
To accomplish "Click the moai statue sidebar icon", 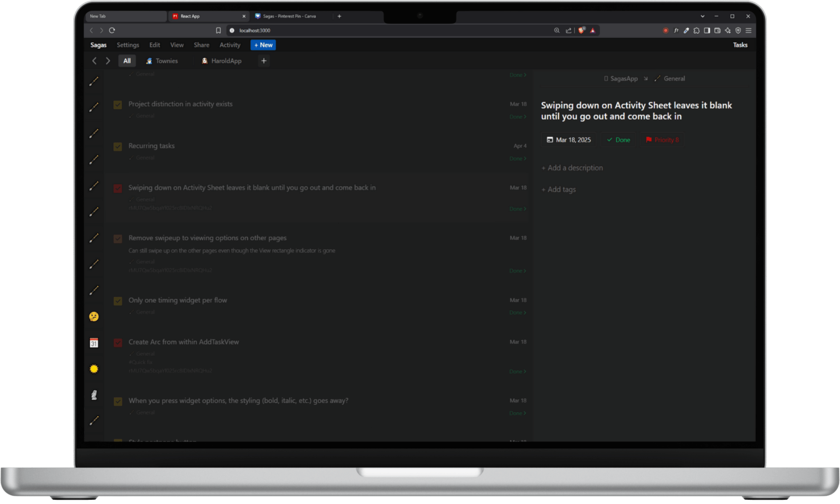I will point(94,395).
